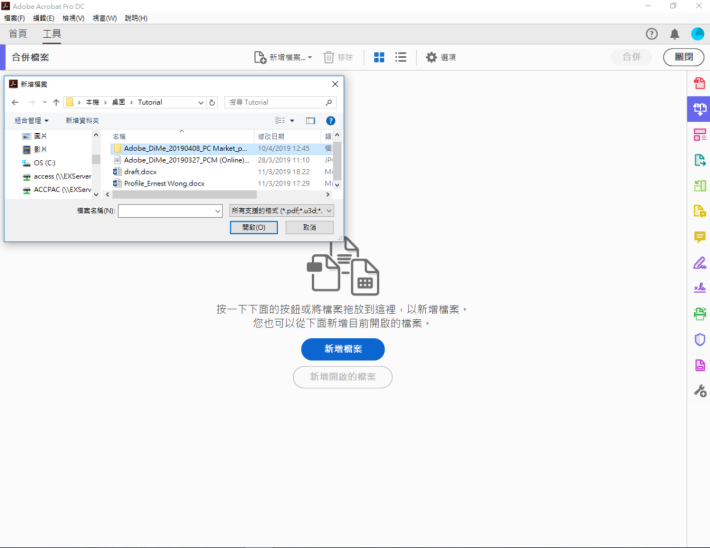Click the blue 新增檔案 button

(x=343, y=349)
